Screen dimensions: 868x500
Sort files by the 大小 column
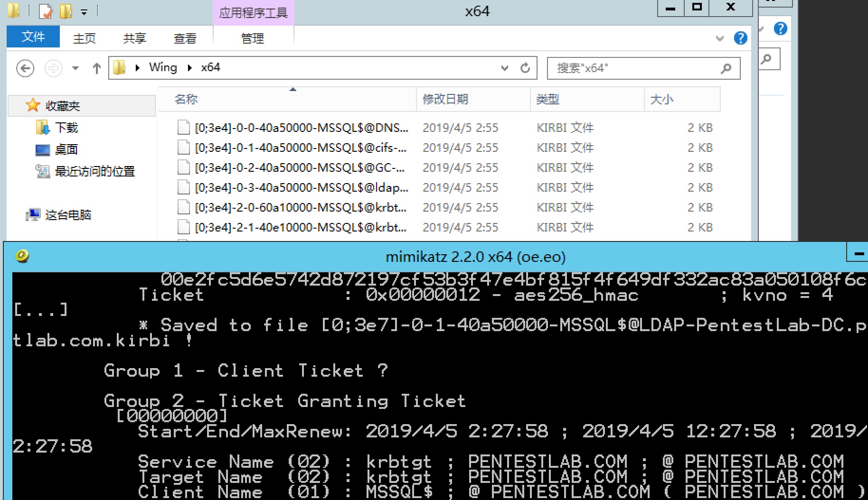682,99
